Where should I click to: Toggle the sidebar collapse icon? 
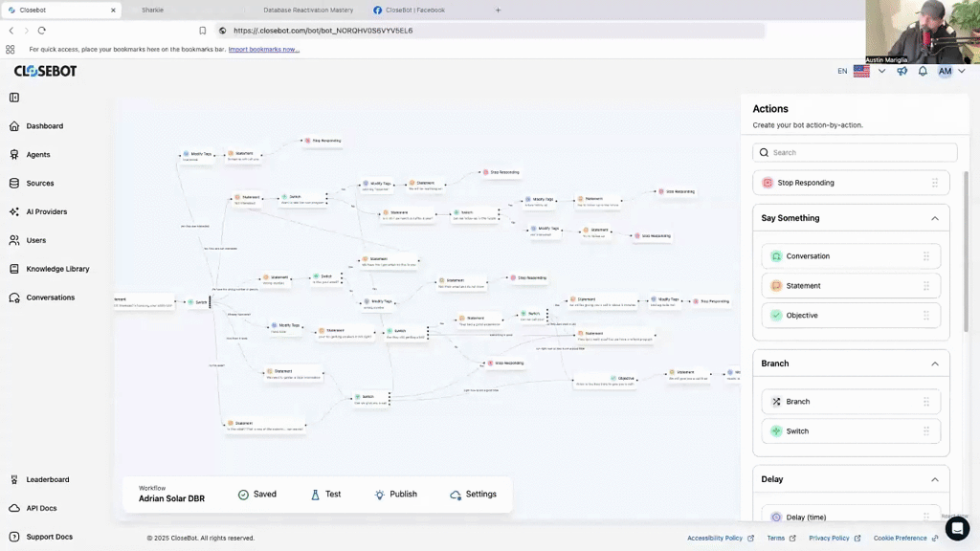point(14,98)
